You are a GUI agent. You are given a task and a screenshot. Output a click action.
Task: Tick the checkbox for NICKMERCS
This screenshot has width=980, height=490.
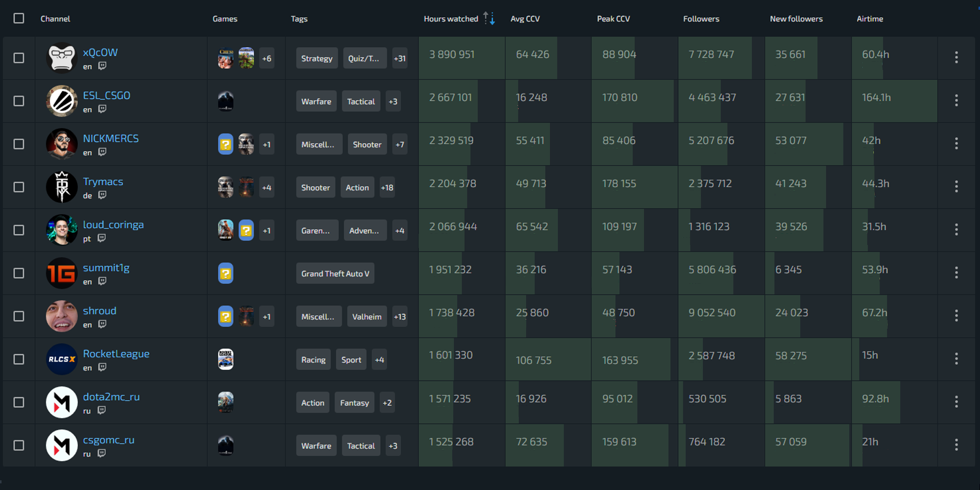pyautogui.click(x=19, y=144)
